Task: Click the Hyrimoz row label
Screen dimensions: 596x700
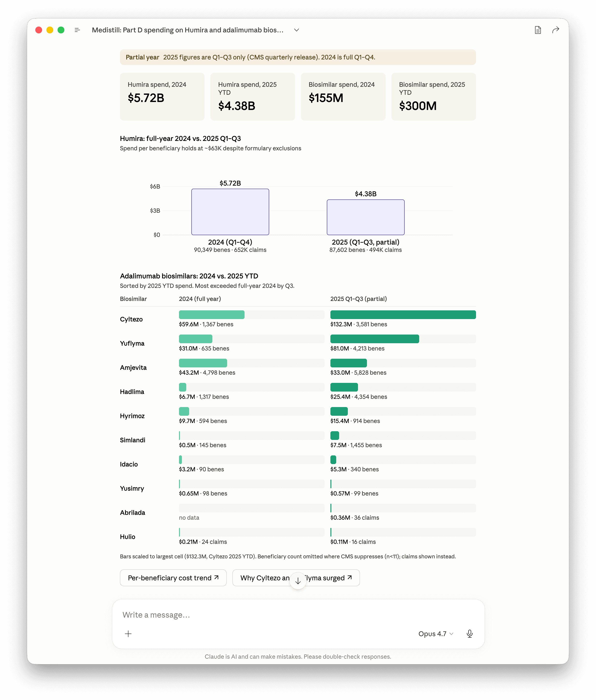Action: coord(132,416)
